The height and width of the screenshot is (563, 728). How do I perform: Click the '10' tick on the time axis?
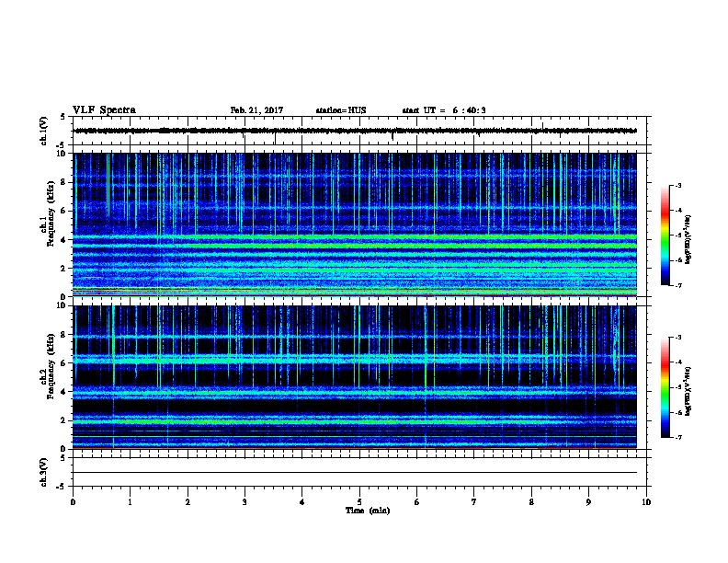[646, 502]
